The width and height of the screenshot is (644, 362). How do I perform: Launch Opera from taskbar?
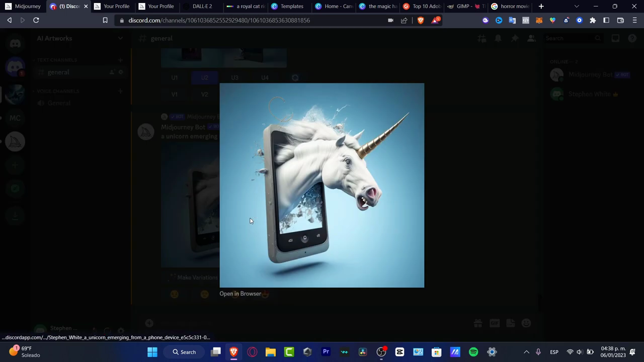tap(252, 352)
